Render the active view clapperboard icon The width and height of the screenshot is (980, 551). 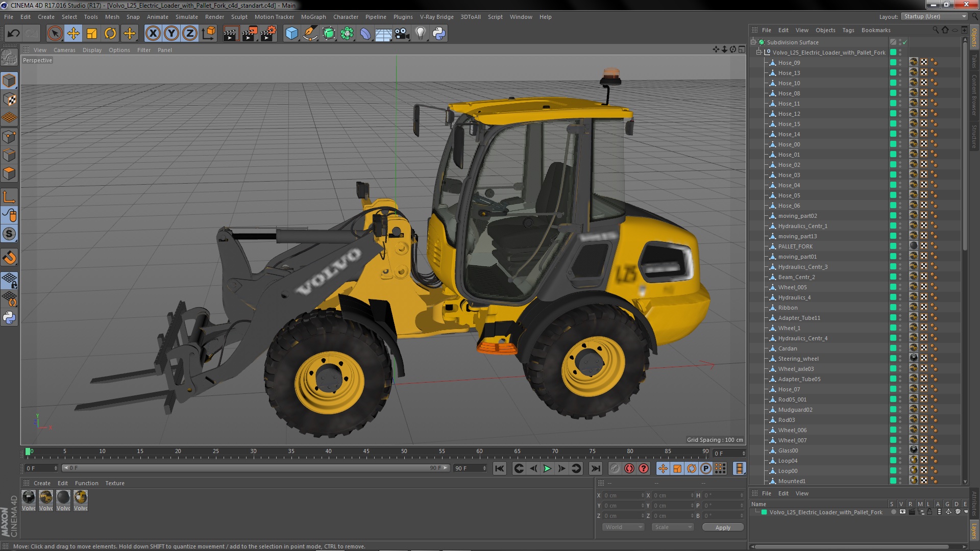(x=231, y=34)
